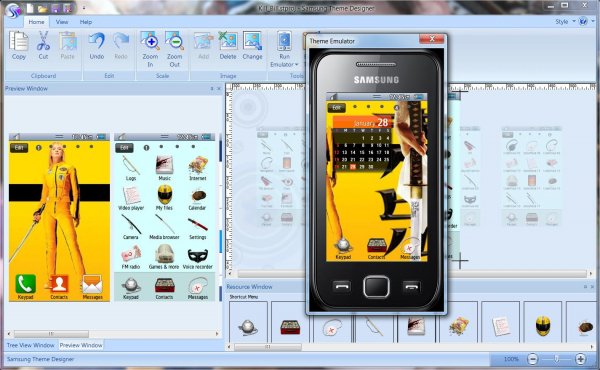
Task: Pin the Resource Window panel
Action: click(x=585, y=287)
